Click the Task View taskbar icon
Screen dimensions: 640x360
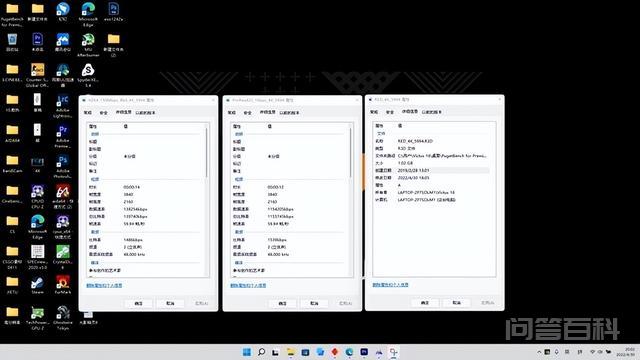tap(276, 352)
